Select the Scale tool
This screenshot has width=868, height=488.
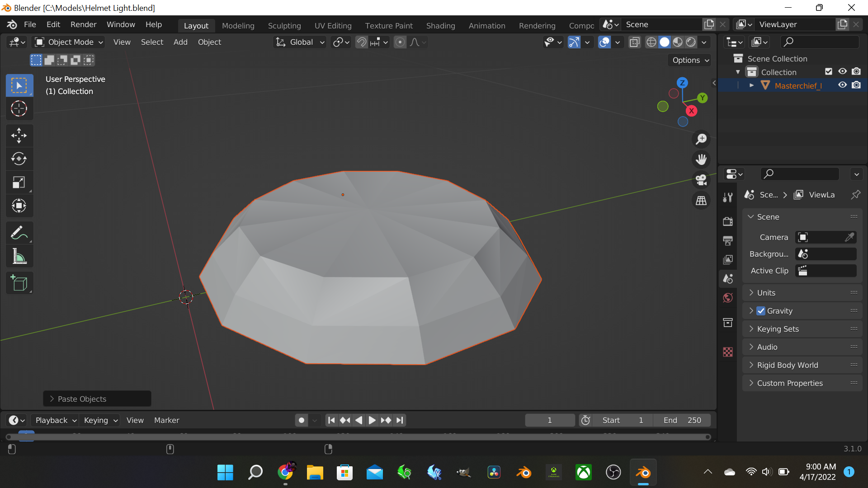tap(19, 182)
